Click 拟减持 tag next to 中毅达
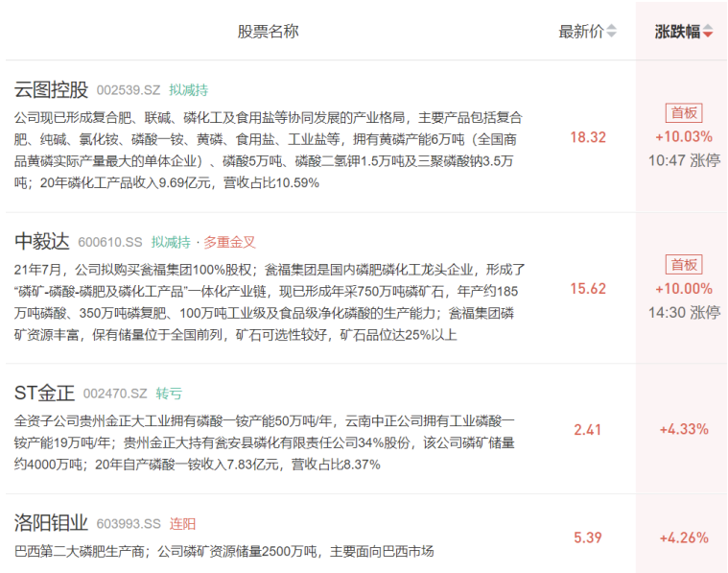Image resolution: width=728 pixels, height=573 pixels. coord(171,242)
